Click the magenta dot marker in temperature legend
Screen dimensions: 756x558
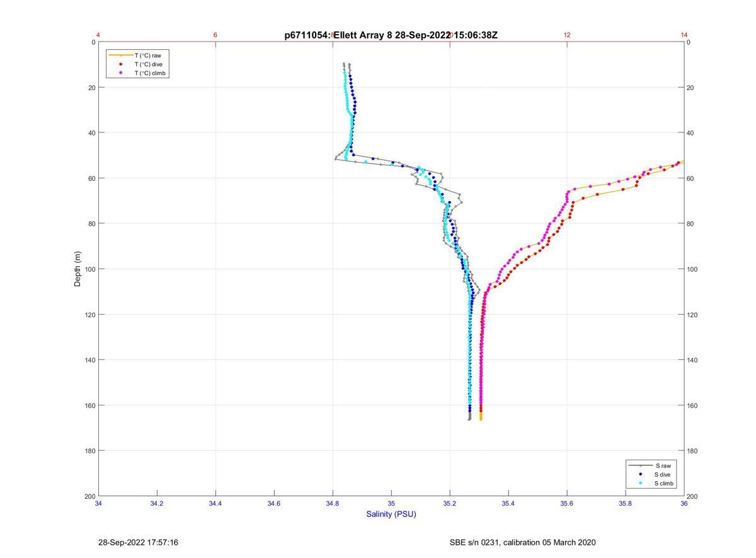120,73
